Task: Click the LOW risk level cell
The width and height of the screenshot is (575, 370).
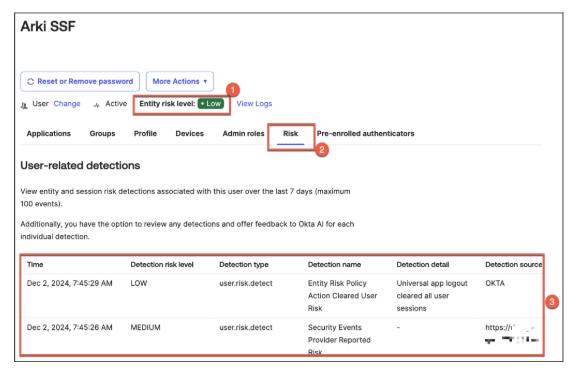Action: pos(139,283)
